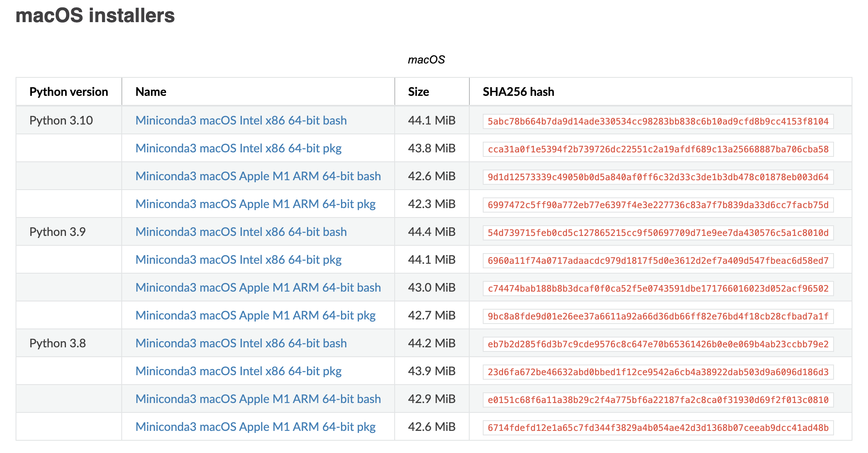Open Python 3.9 Intel x86 bash installer link
868x453 pixels.
pyautogui.click(x=241, y=232)
